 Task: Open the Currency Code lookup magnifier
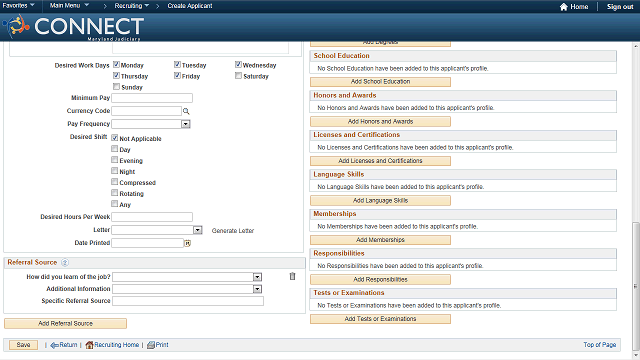pos(186,111)
